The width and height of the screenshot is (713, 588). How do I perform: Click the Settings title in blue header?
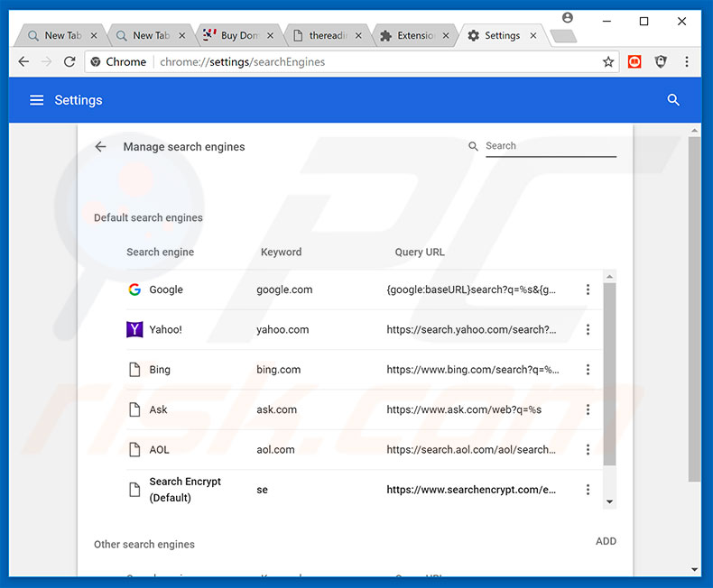click(x=79, y=100)
